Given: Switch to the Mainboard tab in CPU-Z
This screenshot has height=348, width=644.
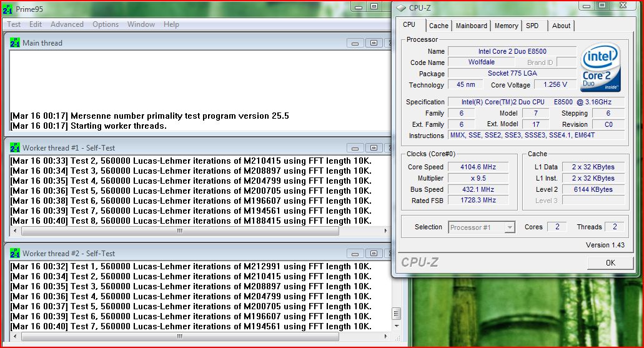Looking at the screenshot, I should coord(471,26).
